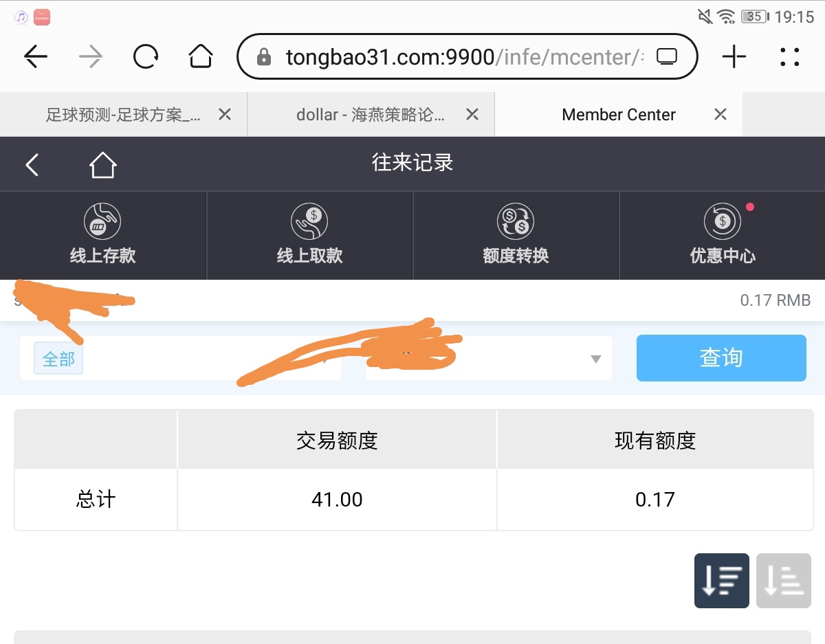
Task: Go back using 往来记录 header arrow
Action: coord(32,165)
